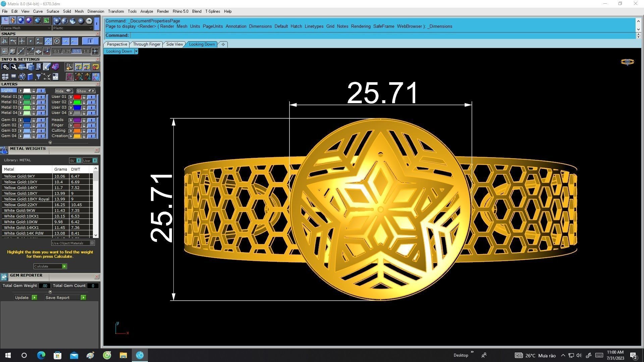Toggle Metal 01 layer on/off switch
The width and height of the screenshot is (644, 362).
(x=41, y=97)
